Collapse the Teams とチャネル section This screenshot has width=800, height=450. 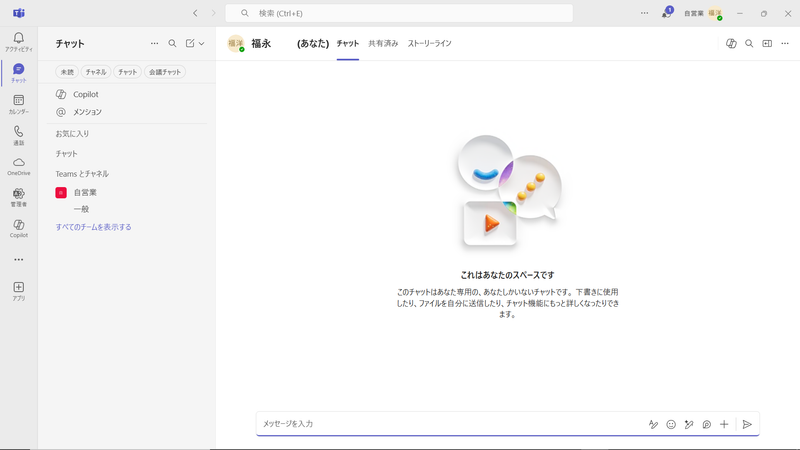click(x=82, y=174)
